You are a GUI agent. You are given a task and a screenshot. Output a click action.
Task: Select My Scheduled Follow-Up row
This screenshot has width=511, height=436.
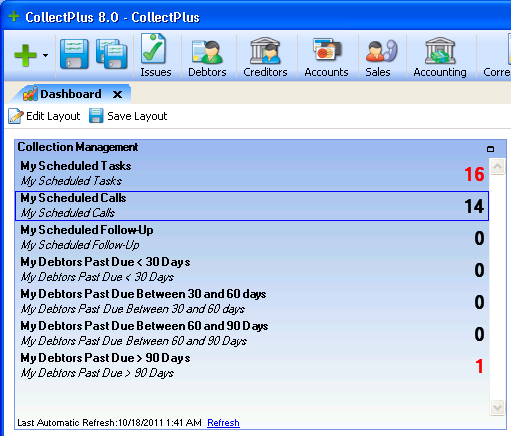252,237
